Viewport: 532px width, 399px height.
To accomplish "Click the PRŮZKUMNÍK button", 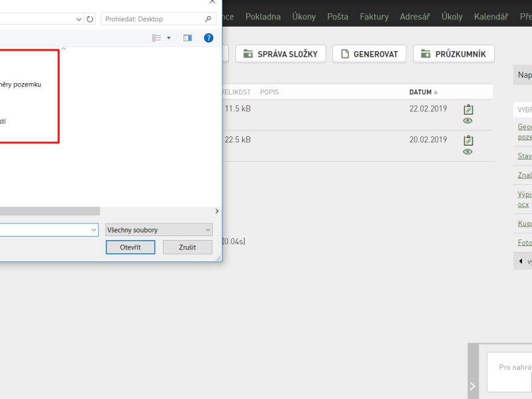I will pyautogui.click(x=454, y=54).
